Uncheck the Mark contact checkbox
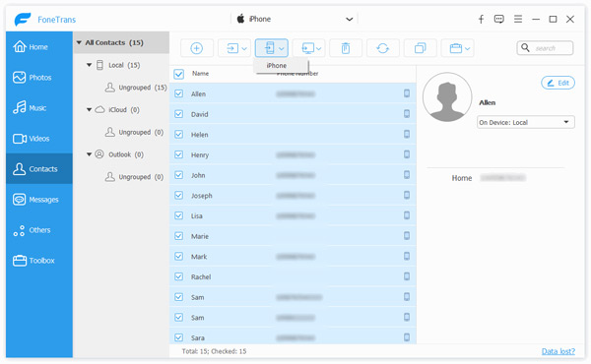The height and width of the screenshot is (364, 591). point(179,256)
